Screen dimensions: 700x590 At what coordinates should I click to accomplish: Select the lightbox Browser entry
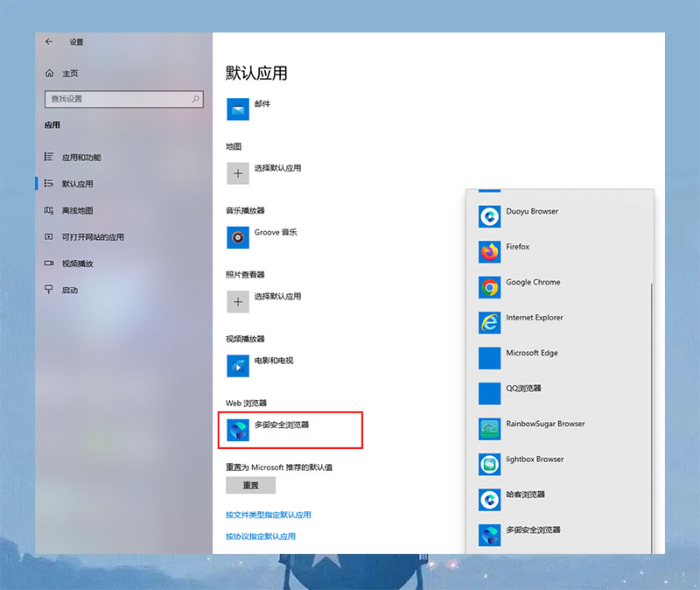click(x=529, y=460)
